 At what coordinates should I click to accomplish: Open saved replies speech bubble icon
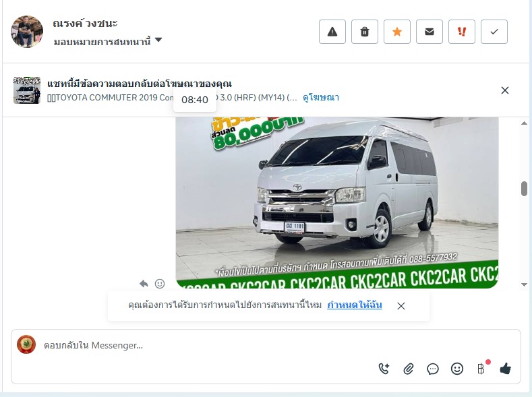coord(433,369)
